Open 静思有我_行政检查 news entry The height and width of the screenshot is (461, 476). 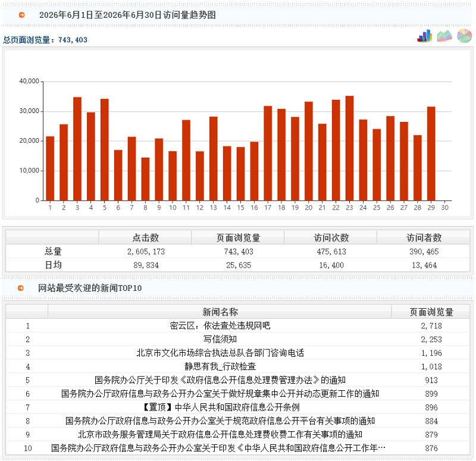click(220, 366)
